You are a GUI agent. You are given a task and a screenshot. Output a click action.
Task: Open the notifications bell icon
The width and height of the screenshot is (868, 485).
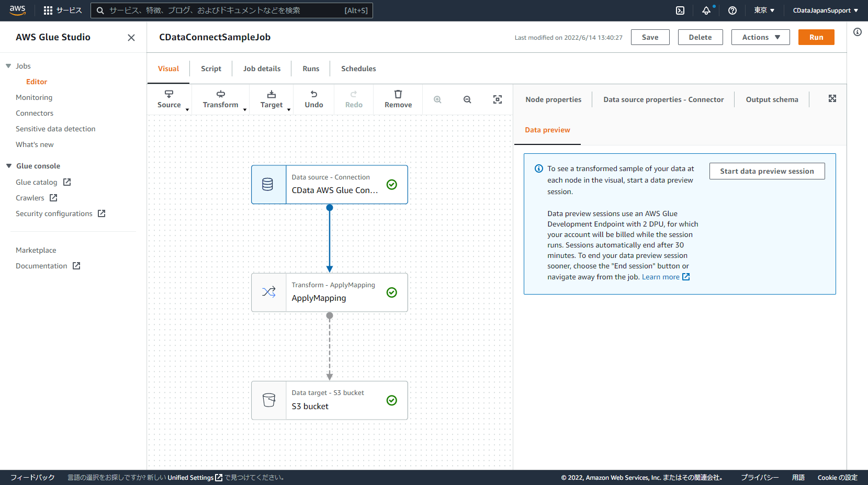(x=706, y=10)
